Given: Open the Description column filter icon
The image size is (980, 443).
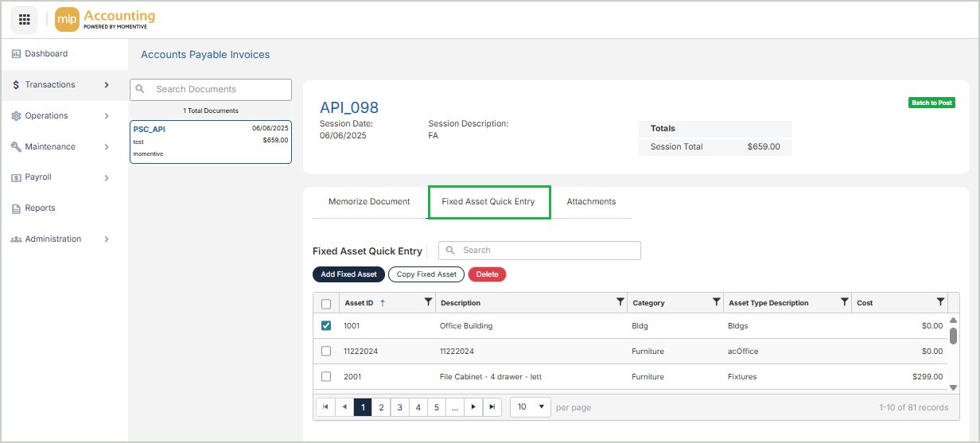Looking at the screenshot, I should tap(620, 302).
